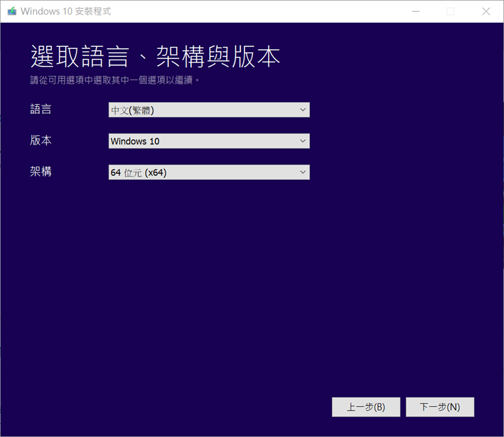Click the maximize button
This screenshot has width=504, height=437.
point(451,11)
